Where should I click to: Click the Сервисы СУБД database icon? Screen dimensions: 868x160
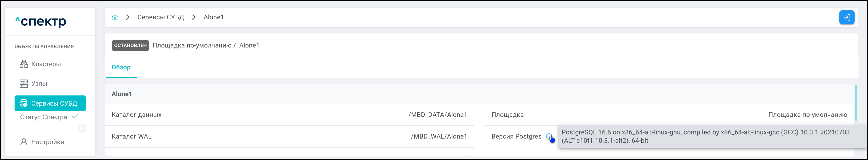[x=24, y=103]
